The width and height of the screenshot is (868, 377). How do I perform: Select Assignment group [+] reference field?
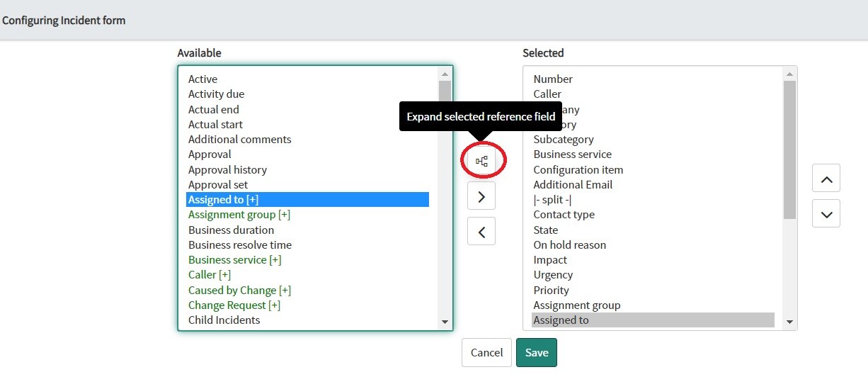(x=307, y=215)
